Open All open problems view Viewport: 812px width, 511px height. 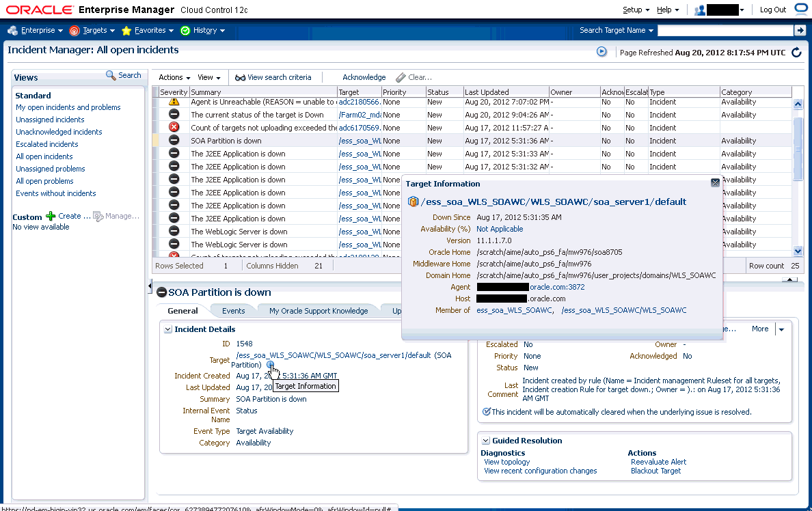(x=44, y=181)
